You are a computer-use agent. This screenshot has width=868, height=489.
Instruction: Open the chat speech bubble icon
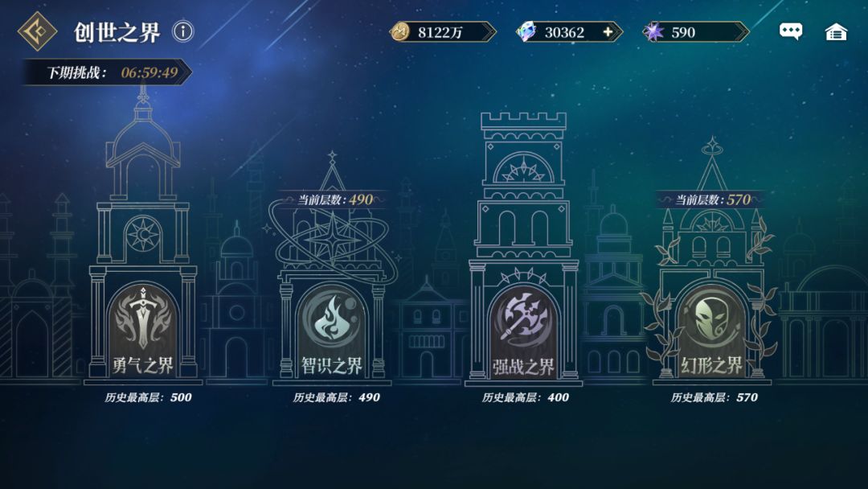[x=791, y=31]
